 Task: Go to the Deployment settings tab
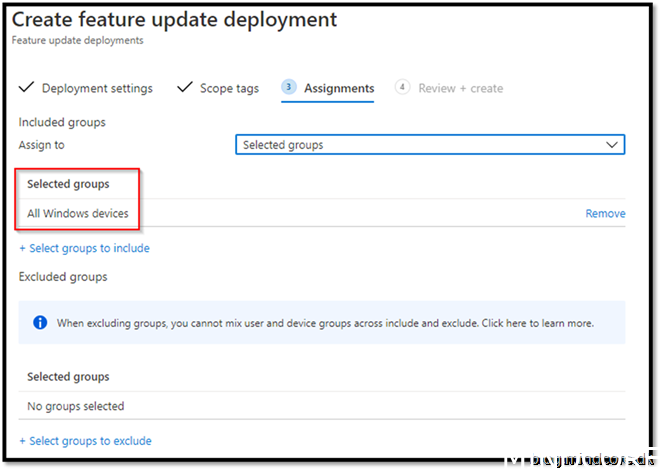coord(97,88)
